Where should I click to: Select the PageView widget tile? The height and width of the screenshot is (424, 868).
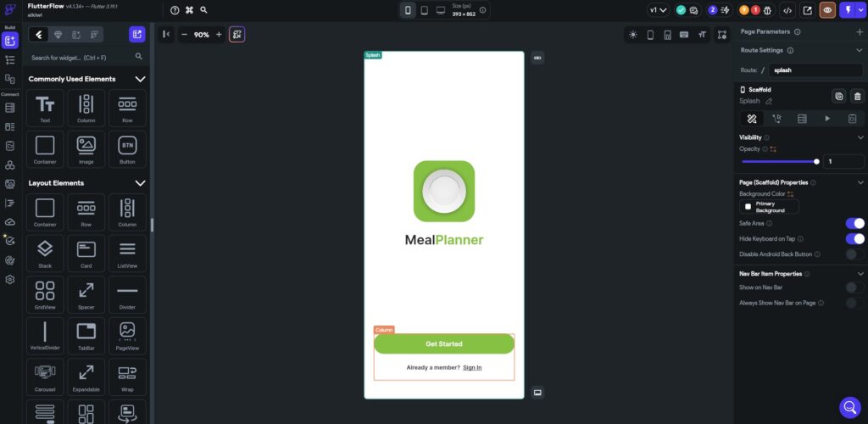pos(127,336)
